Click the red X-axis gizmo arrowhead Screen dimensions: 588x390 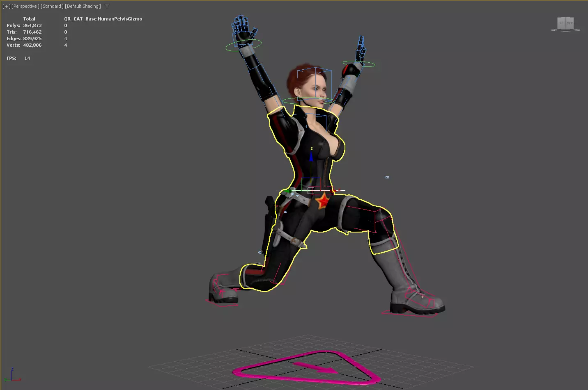pos(333,191)
